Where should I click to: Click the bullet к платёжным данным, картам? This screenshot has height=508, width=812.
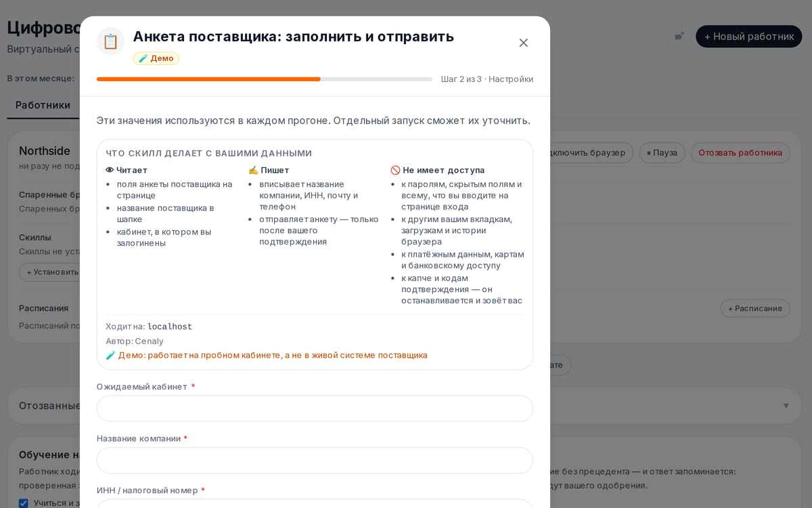coord(463,259)
